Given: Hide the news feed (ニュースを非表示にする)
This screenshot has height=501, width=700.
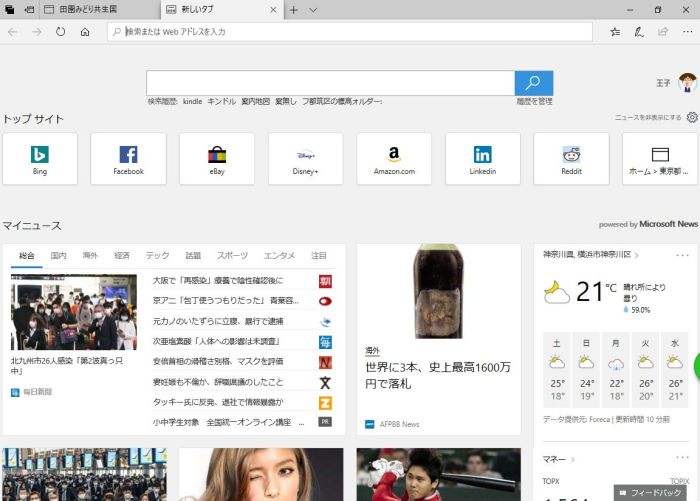Looking at the screenshot, I should pos(647,118).
